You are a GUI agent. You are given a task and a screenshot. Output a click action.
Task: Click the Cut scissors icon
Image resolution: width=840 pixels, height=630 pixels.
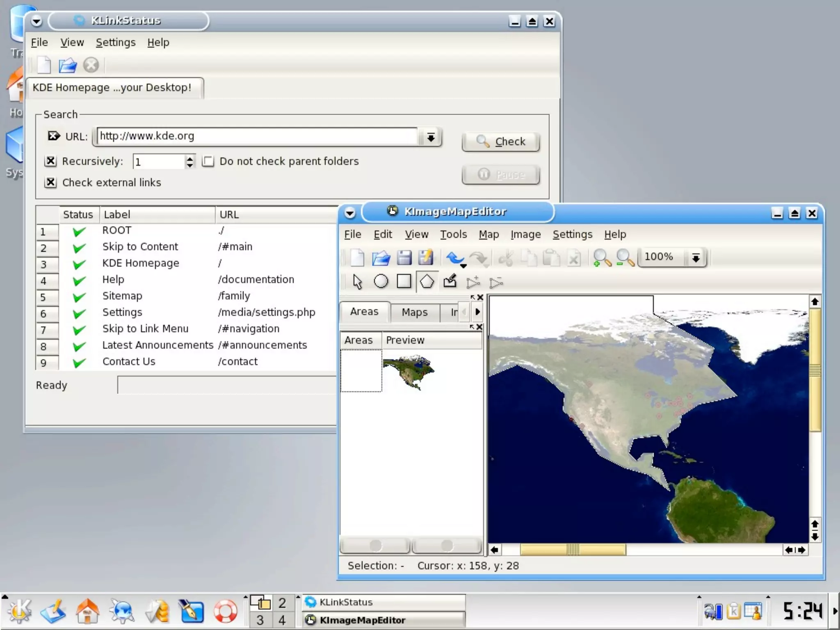(506, 258)
